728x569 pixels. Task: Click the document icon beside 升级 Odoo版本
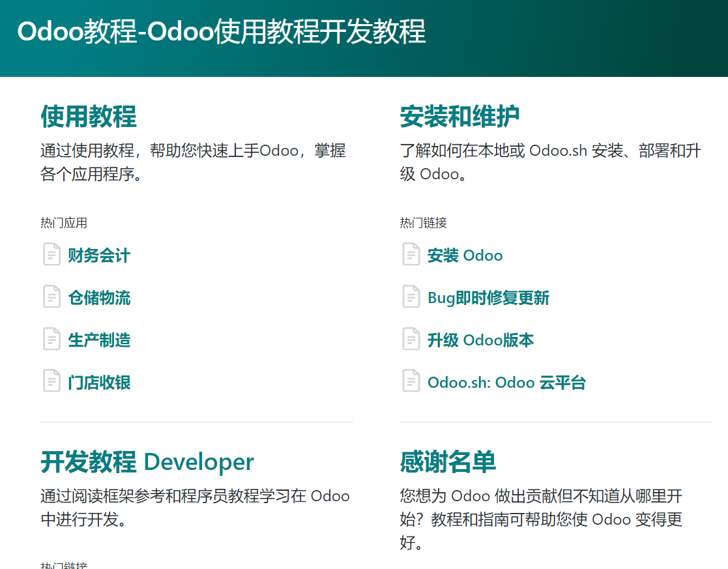coord(411,339)
